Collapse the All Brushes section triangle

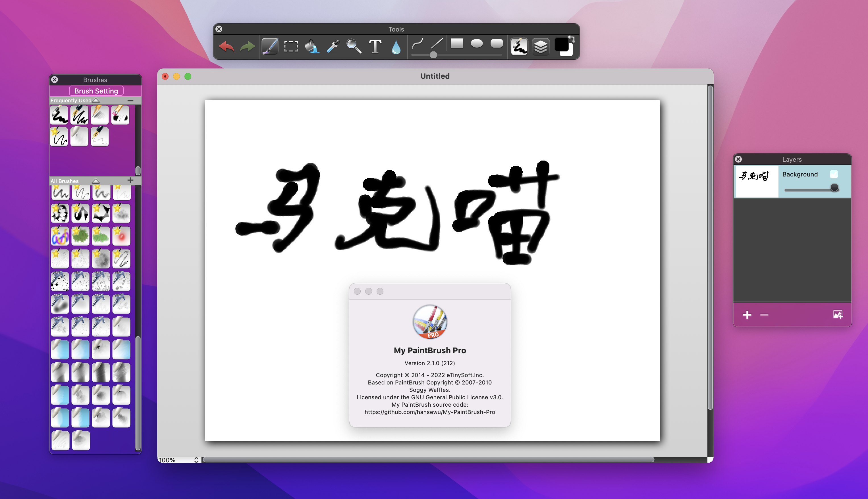(x=95, y=181)
